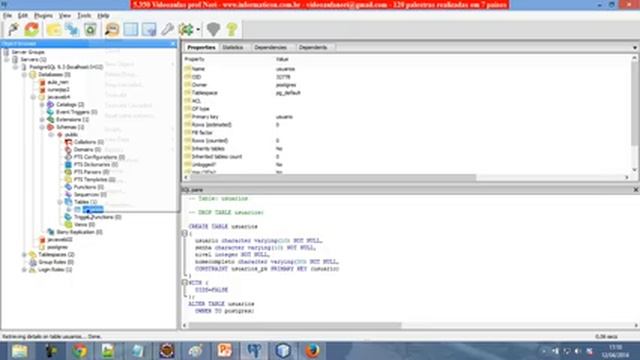Select the Group Roles node
Screen dimensions: 640x360
point(56,262)
